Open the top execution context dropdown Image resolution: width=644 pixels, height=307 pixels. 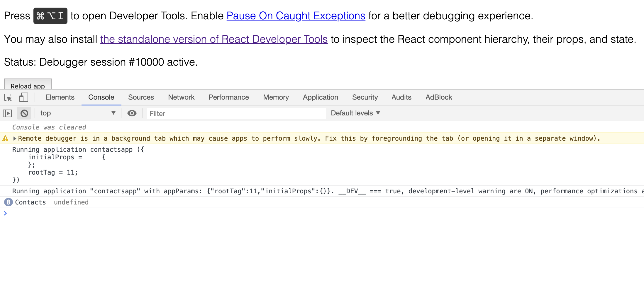(x=78, y=113)
